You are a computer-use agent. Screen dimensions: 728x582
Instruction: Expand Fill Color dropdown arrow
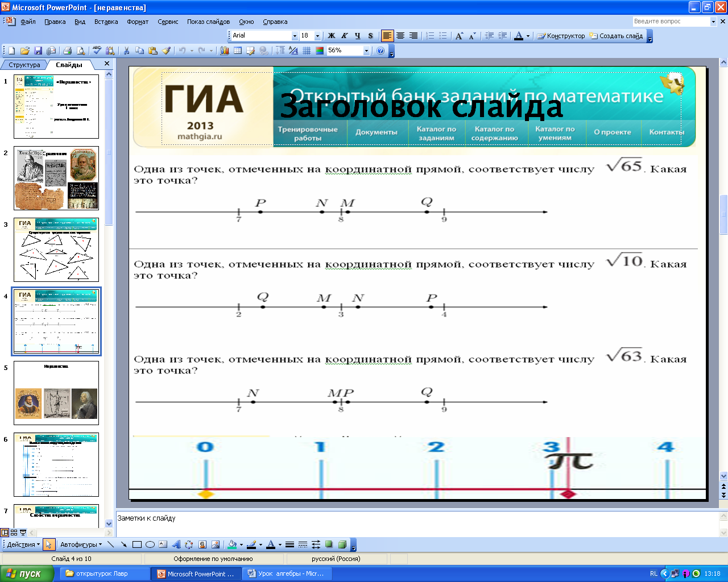[241, 544]
